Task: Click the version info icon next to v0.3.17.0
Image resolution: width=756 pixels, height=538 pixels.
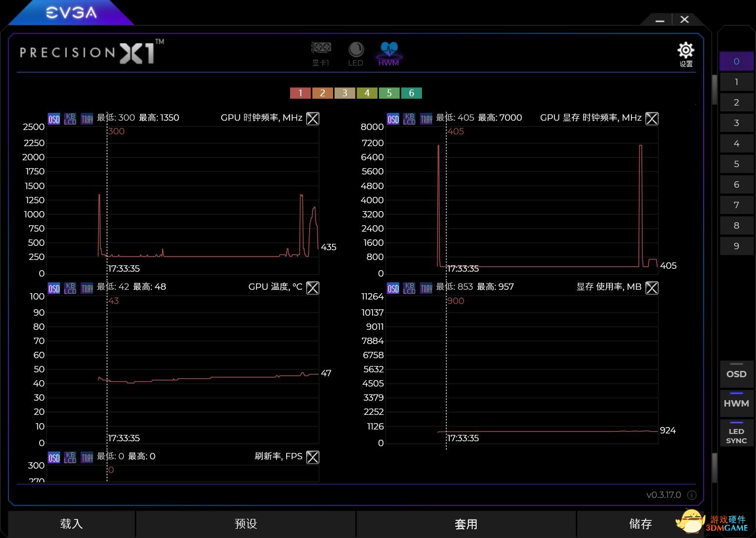Action: tap(692, 495)
